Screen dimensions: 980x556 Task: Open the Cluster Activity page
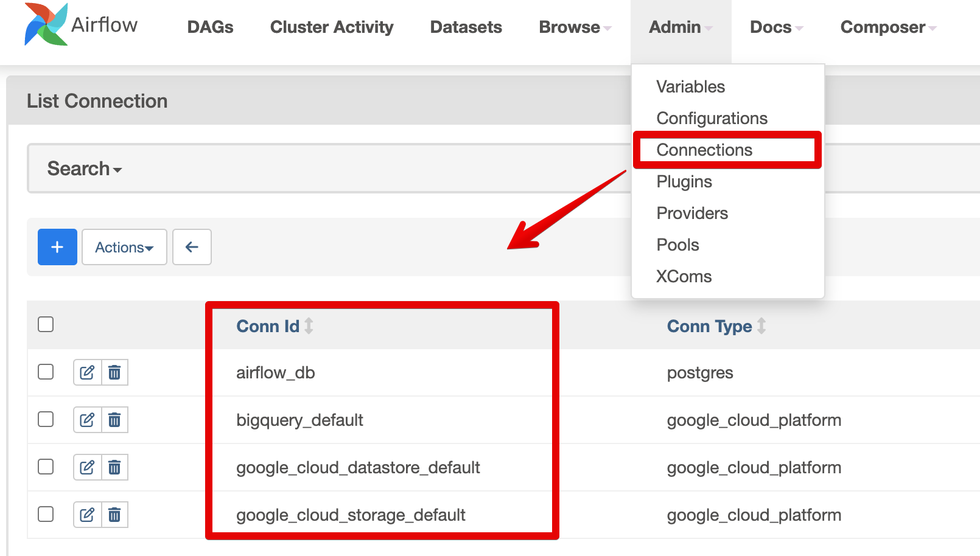pos(332,27)
